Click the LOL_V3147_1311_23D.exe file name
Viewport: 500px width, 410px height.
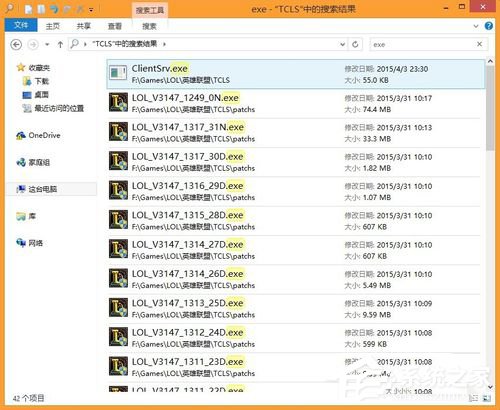[x=187, y=362]
